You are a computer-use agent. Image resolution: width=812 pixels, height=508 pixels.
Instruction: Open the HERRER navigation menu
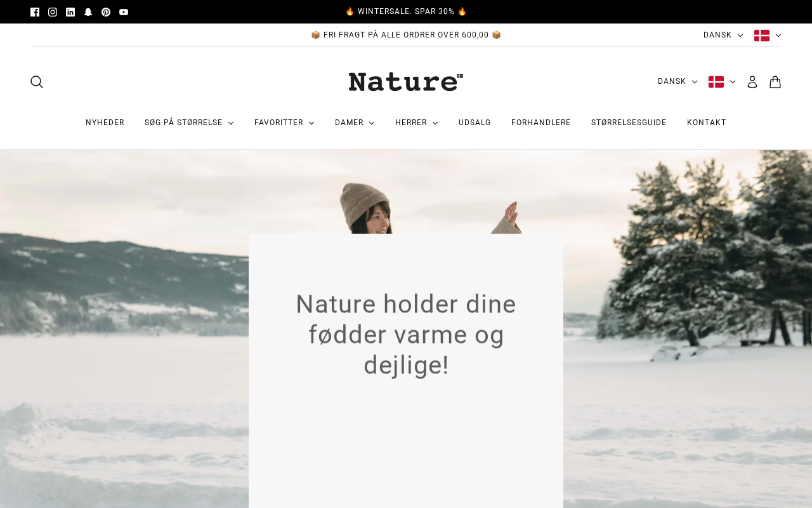[x=417, y=123]
